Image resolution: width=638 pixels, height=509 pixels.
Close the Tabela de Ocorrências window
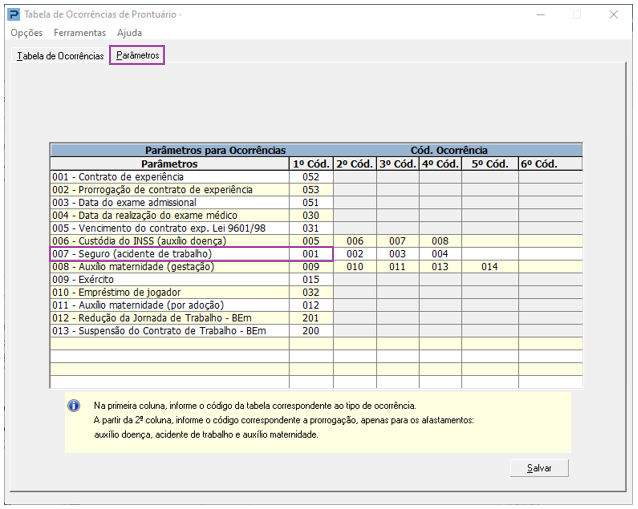click(614, 14)
